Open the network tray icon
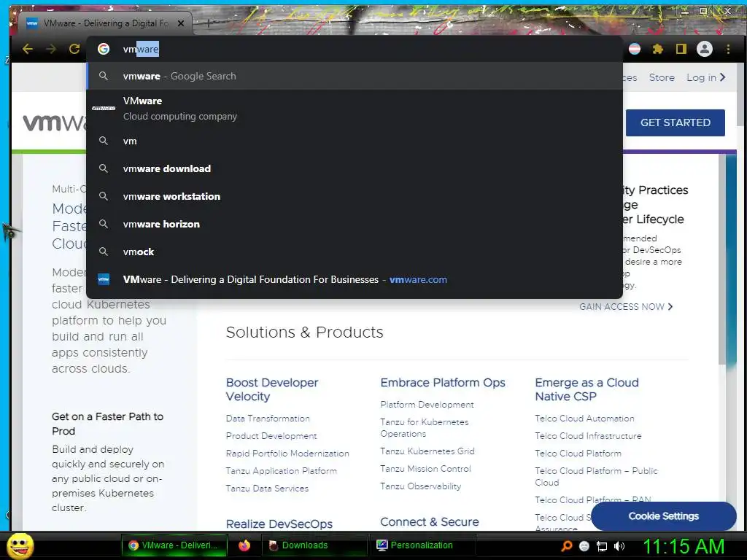 [x=602, y=546]
